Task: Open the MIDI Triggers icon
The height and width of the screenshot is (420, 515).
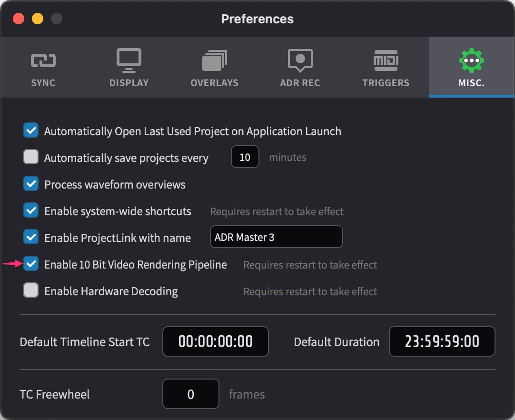Action: [x=386, y=60]
